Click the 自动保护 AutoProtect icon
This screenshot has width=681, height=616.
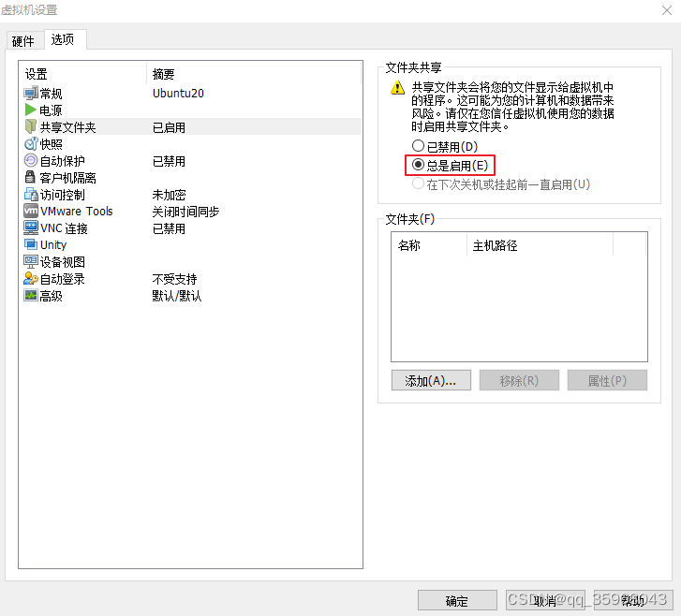pyautogui.click(x=31, y=161)
